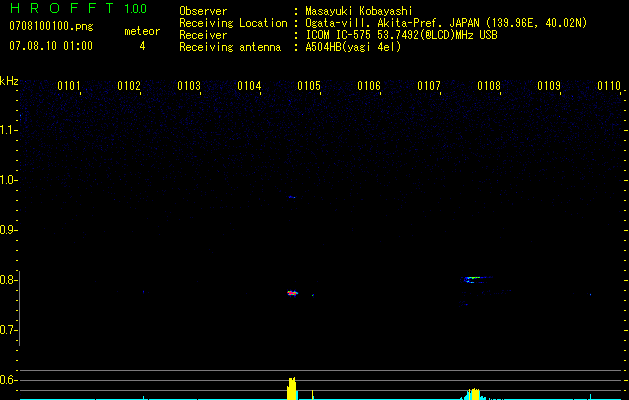Select the Receiving Location label
Viewport: 629px width, 400px height.
[233, 23]
